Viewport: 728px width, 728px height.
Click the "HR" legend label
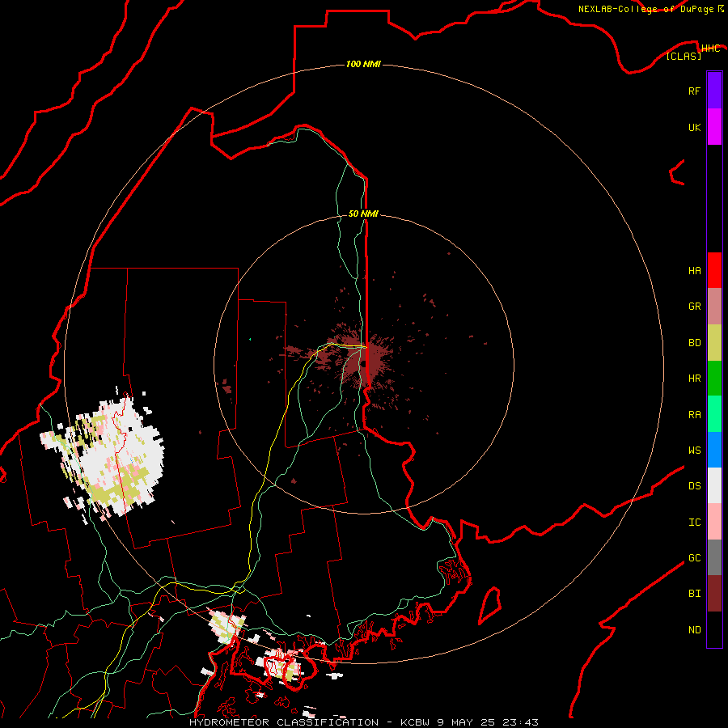(694, 379)
